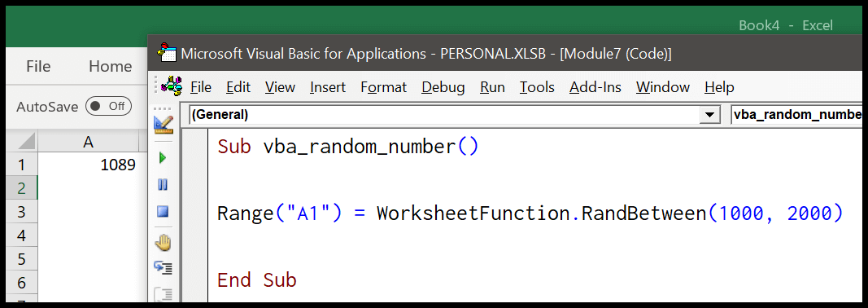Expand the (General) object dropdown arrow
The width and height of the screenshot is (868, 308).
click(x=708, y=115)
